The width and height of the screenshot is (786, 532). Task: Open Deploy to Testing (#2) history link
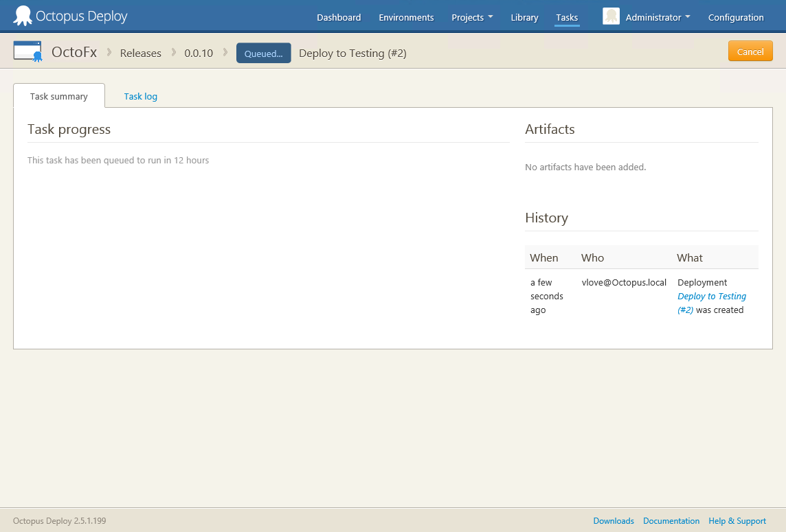[x=711, y=297]
